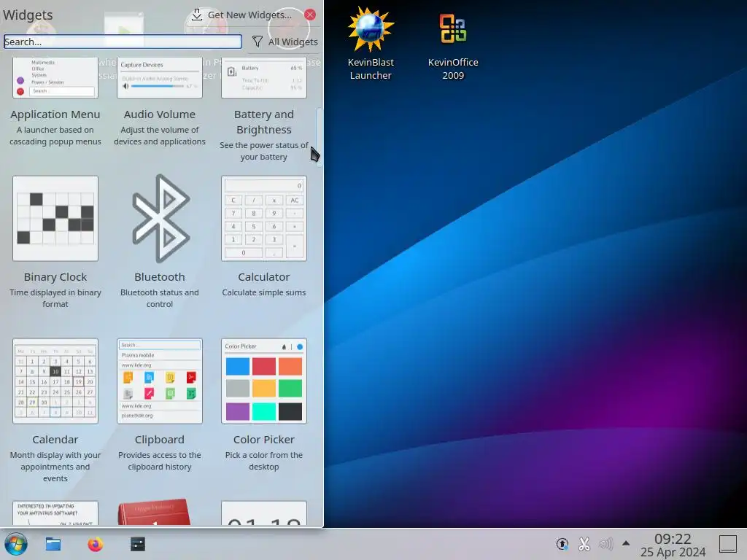Screen dimensions: 747x560
Task: Click the widget list vertical scrollbar
Action: tap(320, 137)
